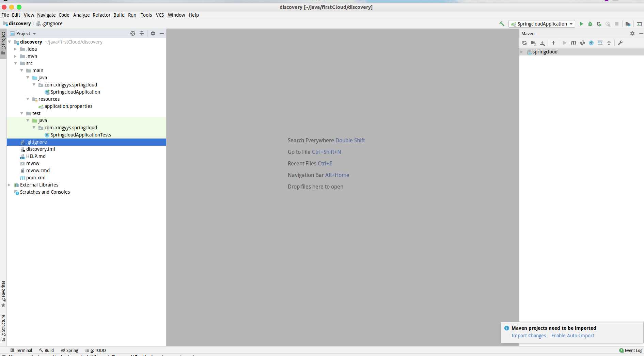Select mvnw.cmd file
This screenshot has height=356, width=644.
click(x=38, y=171)
